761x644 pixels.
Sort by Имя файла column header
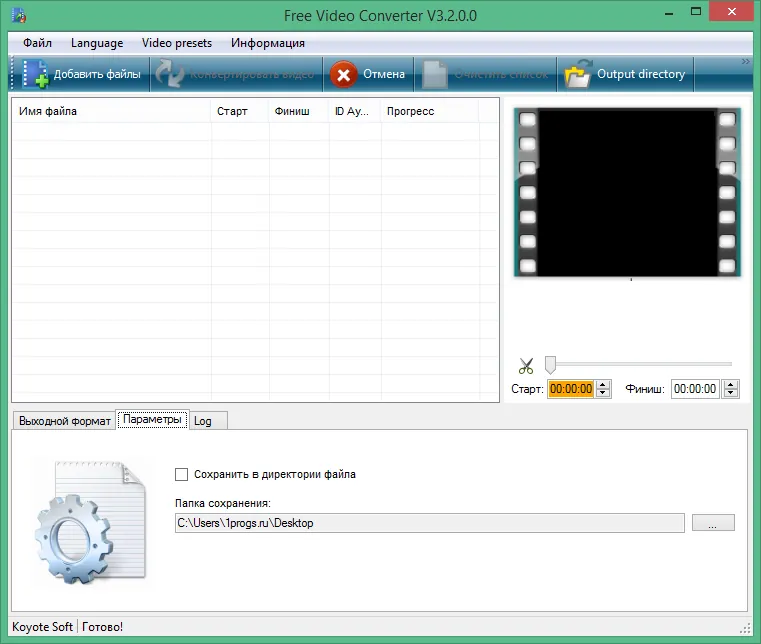111,111
